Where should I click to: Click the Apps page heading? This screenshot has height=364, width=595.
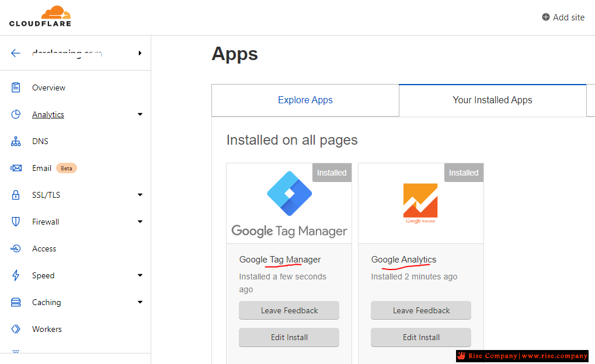235,54
